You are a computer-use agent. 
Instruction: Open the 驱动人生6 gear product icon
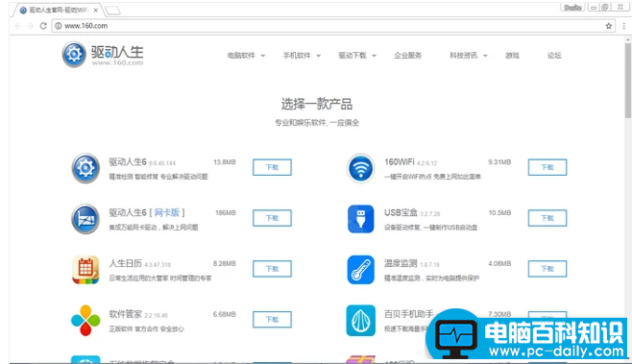(85, 168)
